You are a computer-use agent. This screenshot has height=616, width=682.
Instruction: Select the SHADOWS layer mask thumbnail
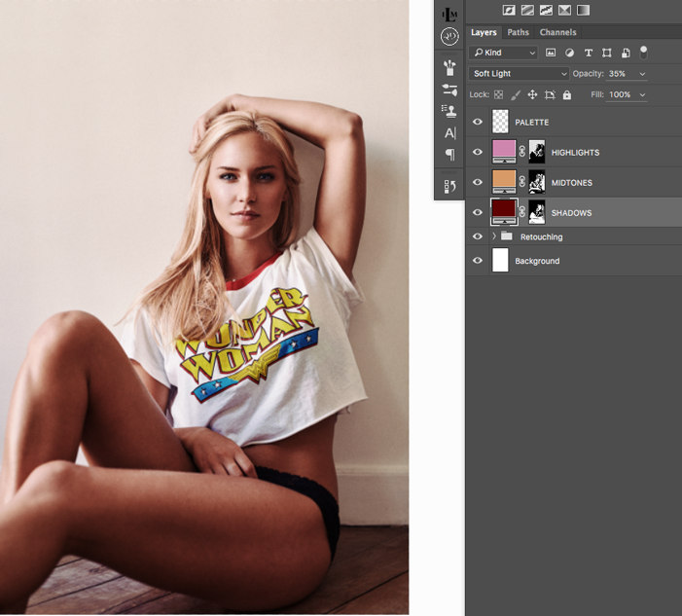[x=537, y=212]
